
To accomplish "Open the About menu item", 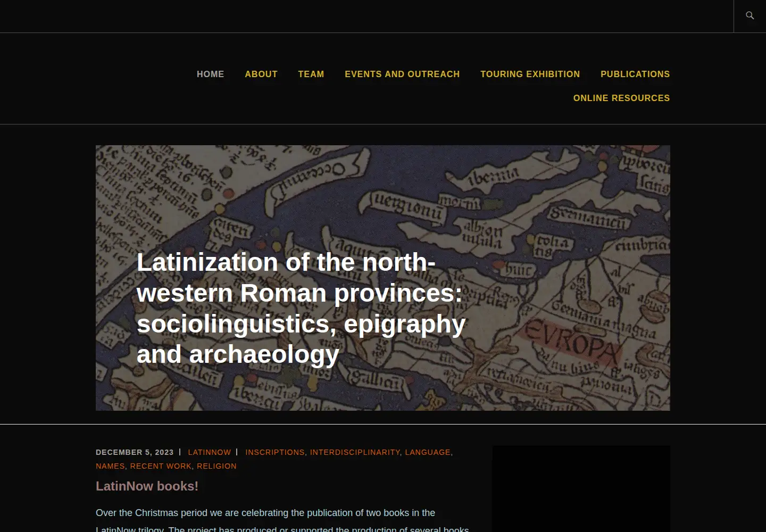I will click(261, 74).
